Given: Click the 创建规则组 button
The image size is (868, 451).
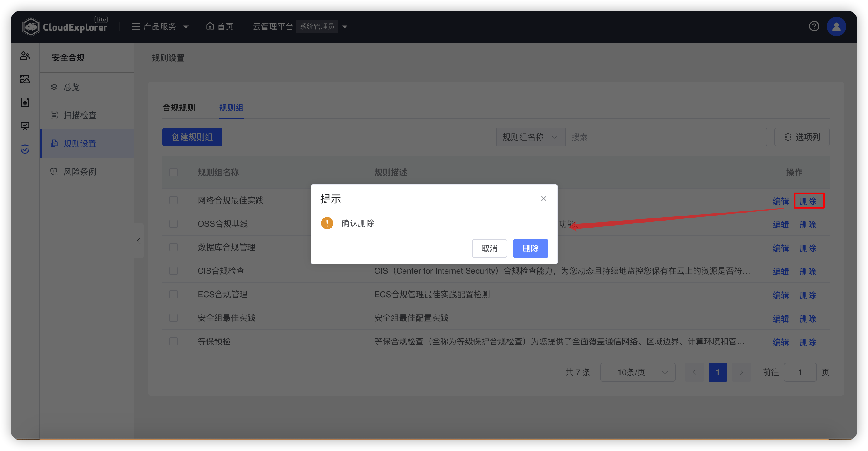Looking at the screenshot, I should coord(192,137).
